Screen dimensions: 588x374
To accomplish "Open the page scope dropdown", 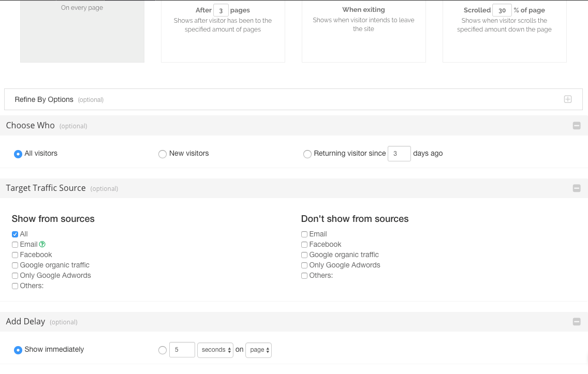I will (258, 350).
